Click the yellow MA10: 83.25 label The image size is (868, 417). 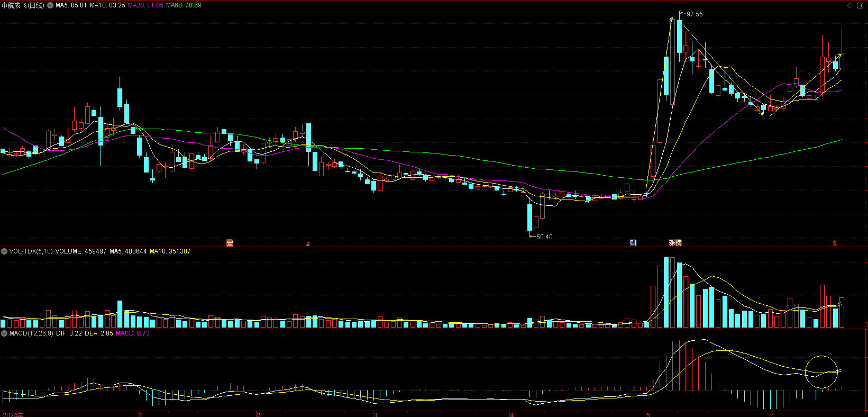(x=107, y=5)
